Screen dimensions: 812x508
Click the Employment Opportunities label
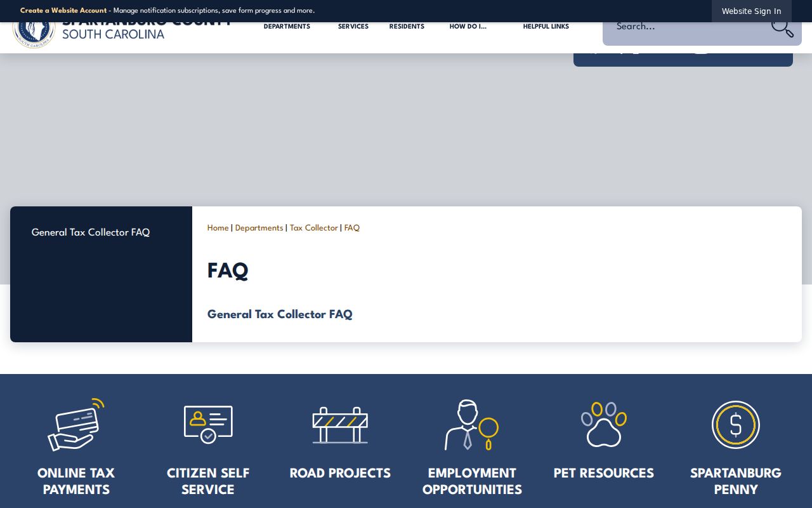click(472, 481)
